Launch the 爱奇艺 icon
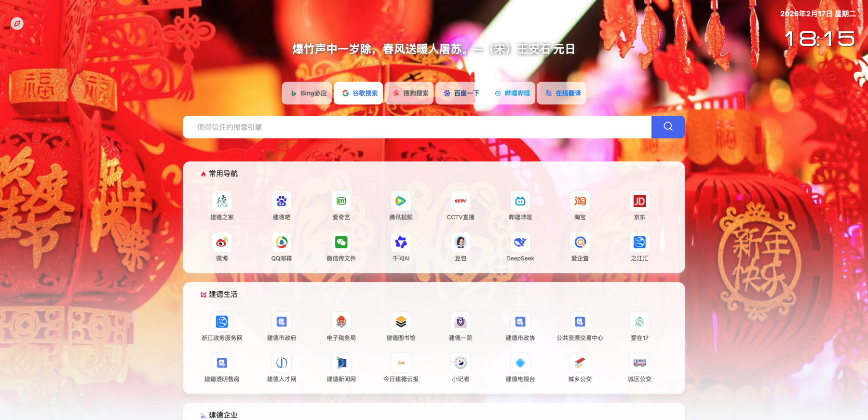This screenshot has width=868, height=420. [x=341, y=201]
